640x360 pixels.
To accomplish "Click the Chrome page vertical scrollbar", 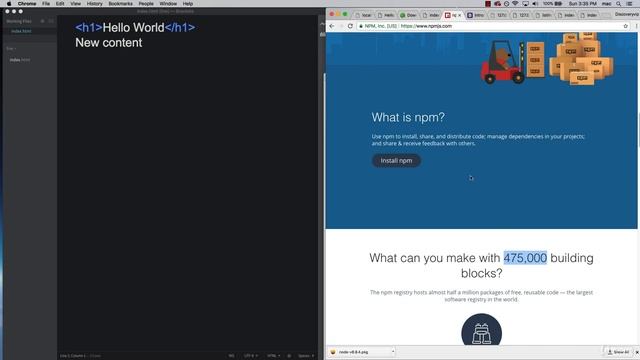I will 638,131.
